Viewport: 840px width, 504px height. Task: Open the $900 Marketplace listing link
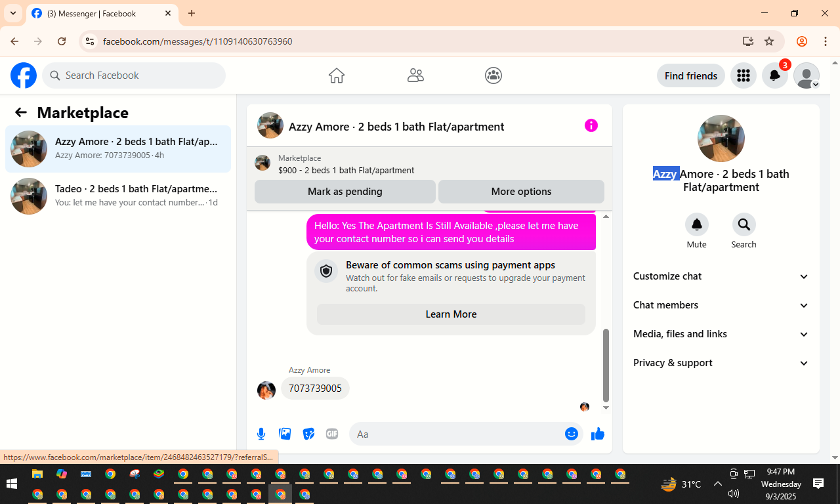click(346, 170)
